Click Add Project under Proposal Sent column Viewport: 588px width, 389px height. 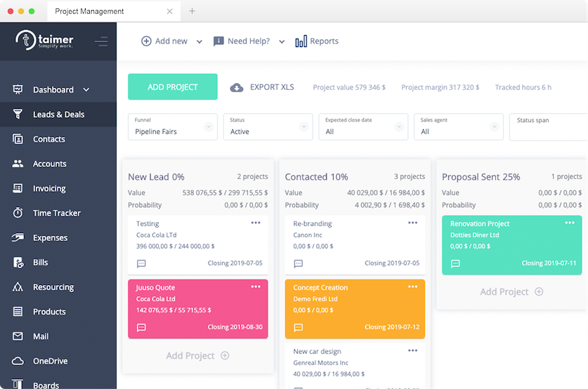511,291
